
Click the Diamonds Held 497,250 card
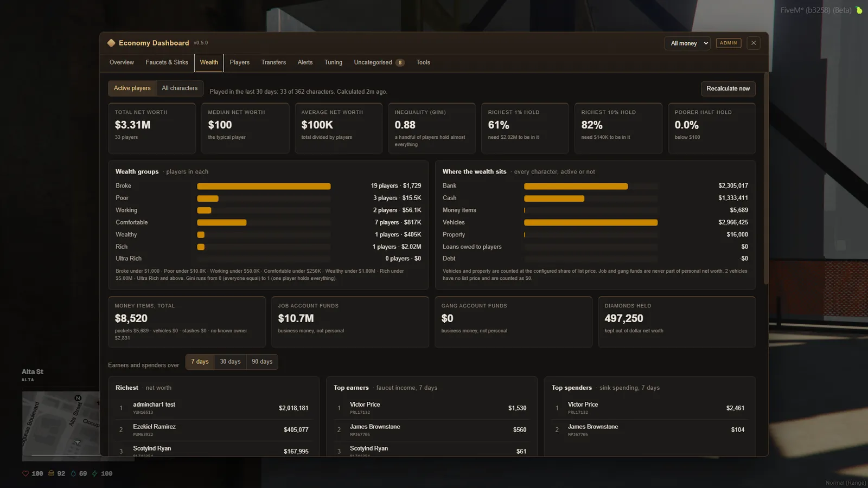point(676,322)
